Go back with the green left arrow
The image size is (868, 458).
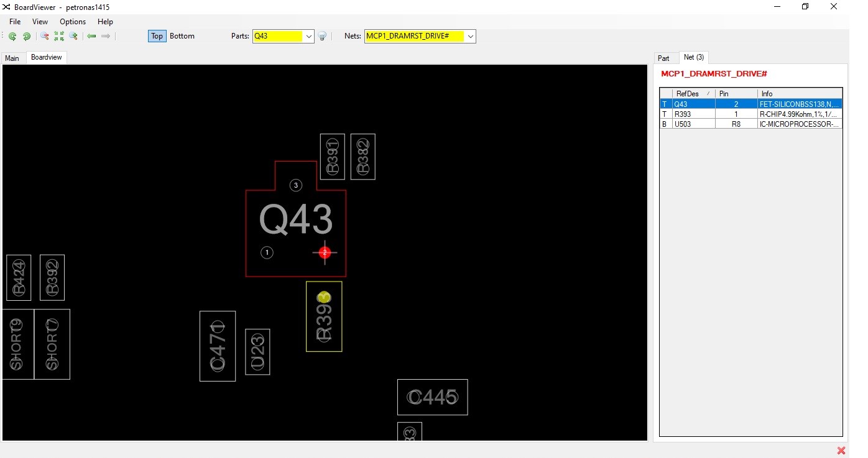(91, 36)
